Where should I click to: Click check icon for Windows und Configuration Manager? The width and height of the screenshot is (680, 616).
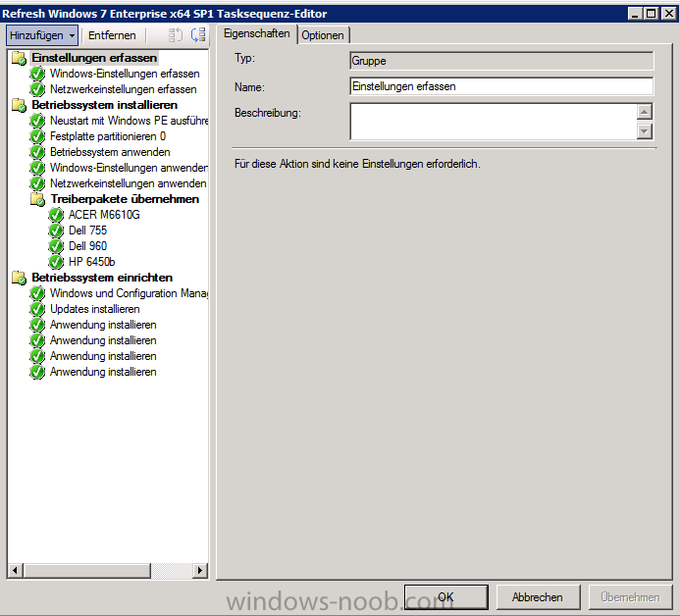coord(37,293)
